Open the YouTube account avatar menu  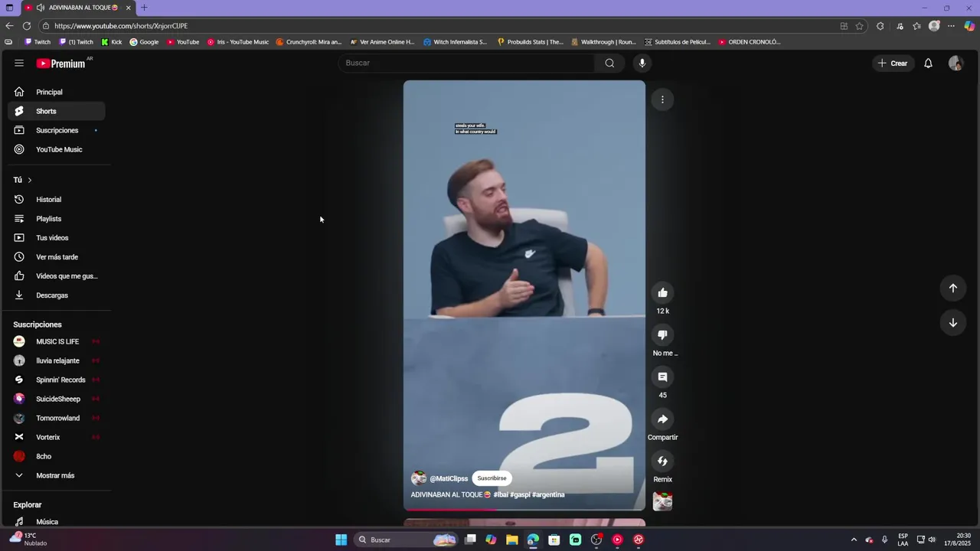click(x=955, y=64)
